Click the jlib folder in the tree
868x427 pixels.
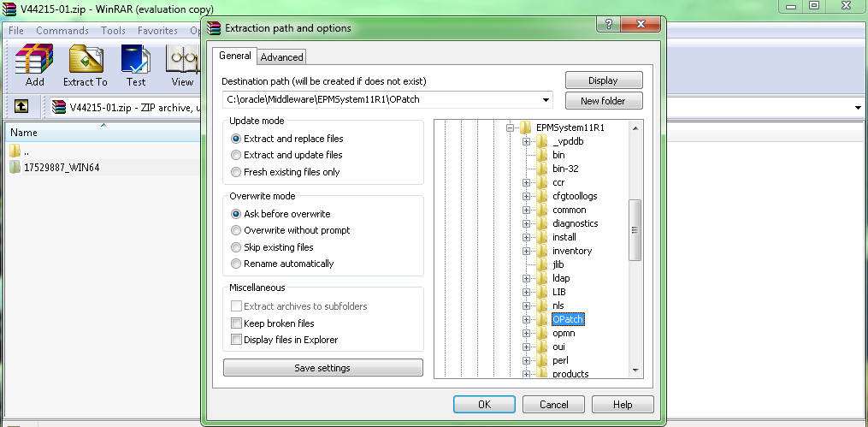pyautogui.click(x=558, y=264)
